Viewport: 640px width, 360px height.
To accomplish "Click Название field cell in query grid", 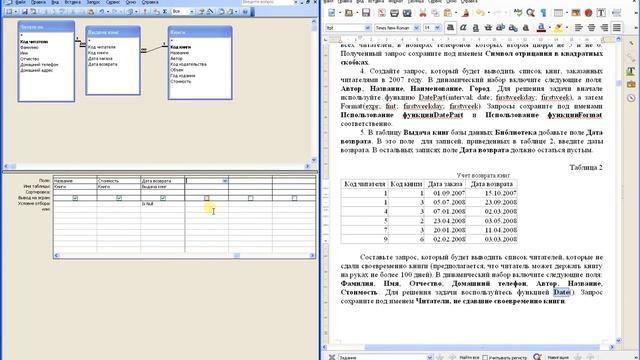I will pos(75,180).
